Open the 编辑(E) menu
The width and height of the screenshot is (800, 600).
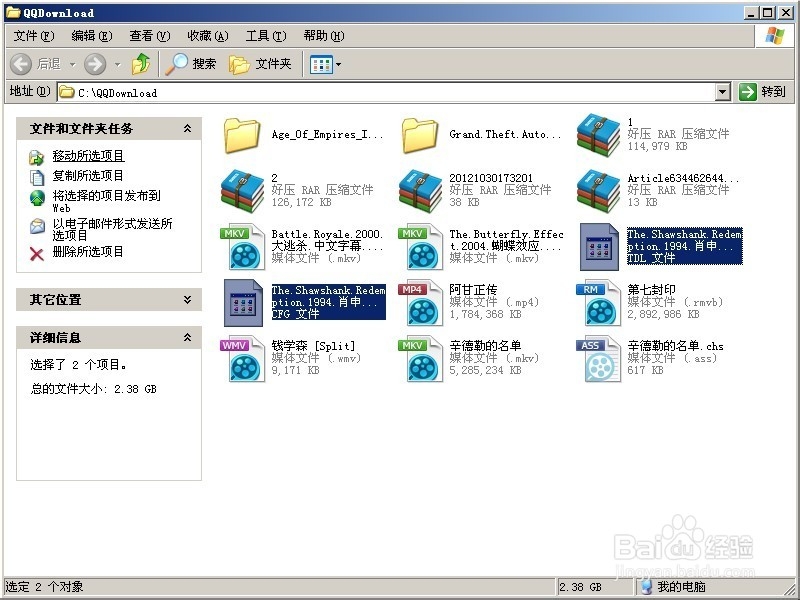point(92,36)
